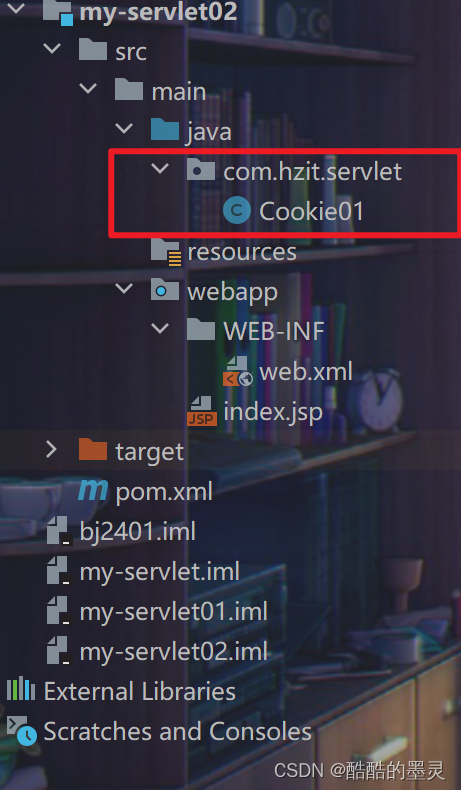The width and height of the screenshot is (461, 790).
Task: Click the resources folder icon
Action: (x=166, y=251)
